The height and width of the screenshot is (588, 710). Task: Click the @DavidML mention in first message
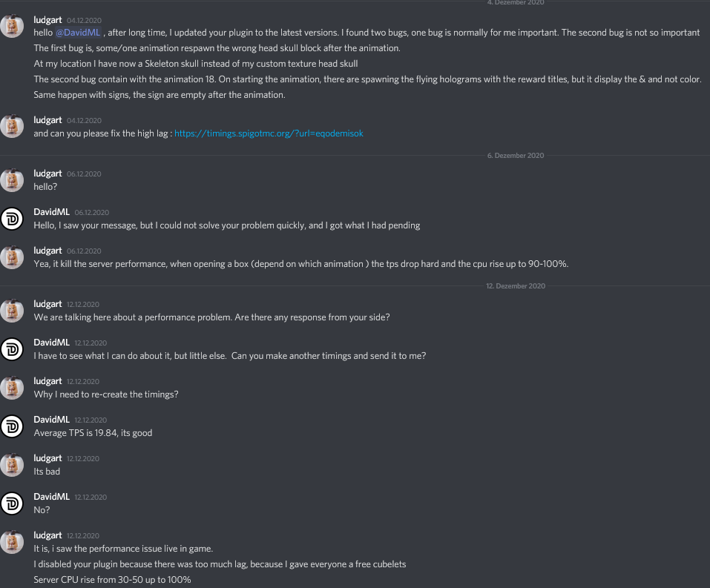tap(78, 33)
